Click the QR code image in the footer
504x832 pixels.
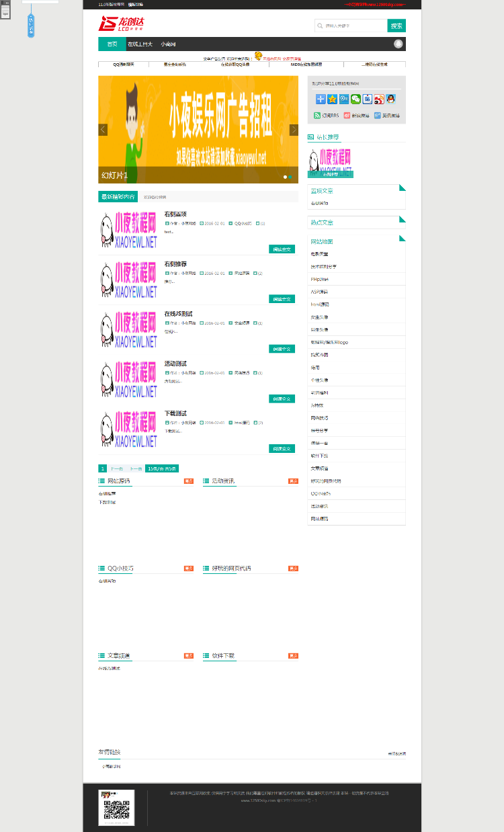point(116,808)
